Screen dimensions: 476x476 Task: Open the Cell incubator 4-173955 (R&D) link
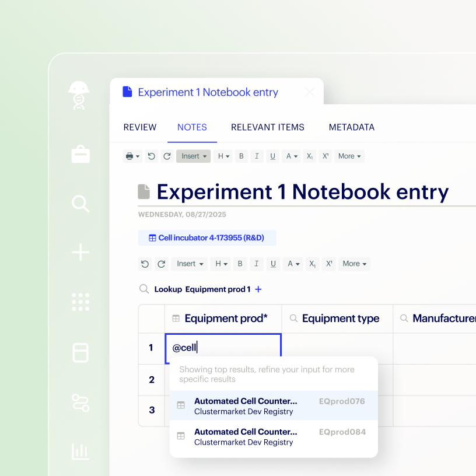[207, 237]
